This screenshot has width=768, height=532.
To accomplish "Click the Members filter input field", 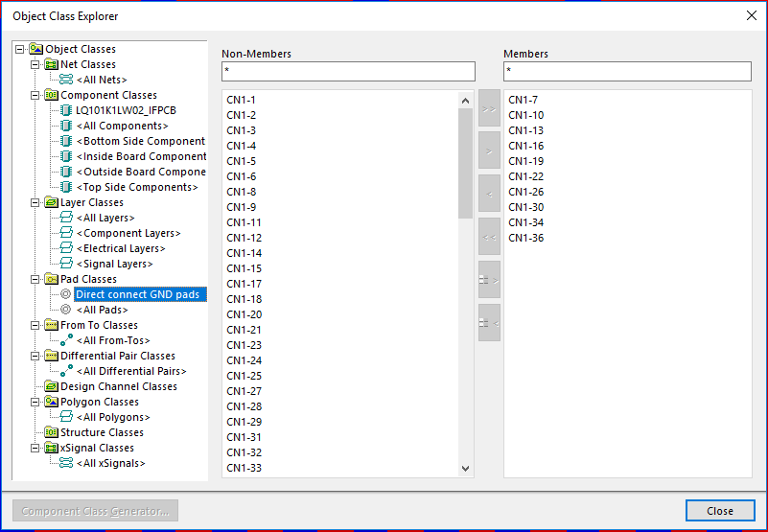I will coord(627,71).
